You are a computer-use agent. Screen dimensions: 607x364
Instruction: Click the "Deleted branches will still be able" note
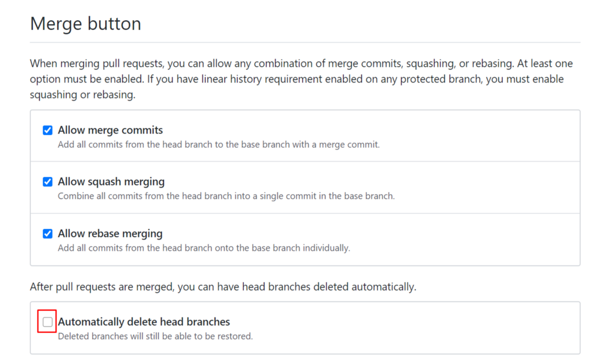155,336
